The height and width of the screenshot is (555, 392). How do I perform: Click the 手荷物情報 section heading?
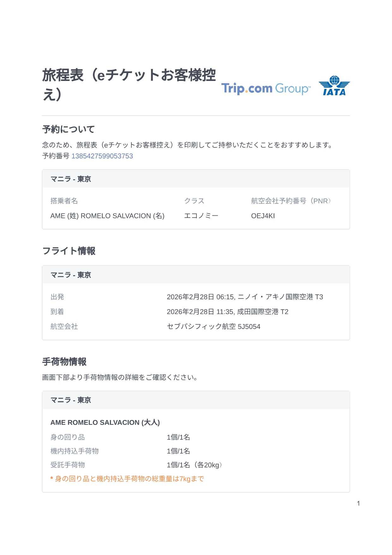(64, 362)
